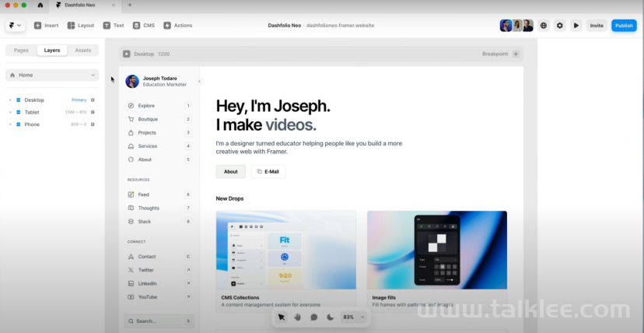Viewport: 644px width, 333px height.
Task: Click the globe site language icon
Action: [x=544, y=26]
